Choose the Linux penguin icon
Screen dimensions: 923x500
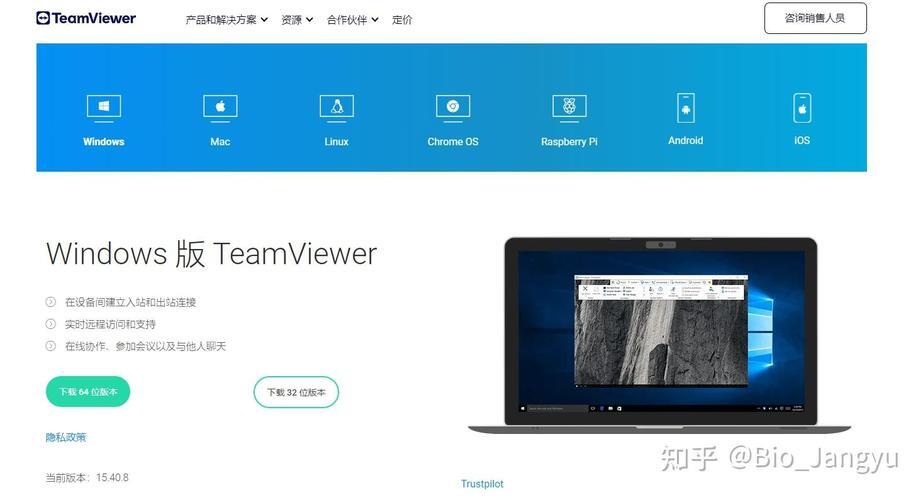click(x=336, y=106)
